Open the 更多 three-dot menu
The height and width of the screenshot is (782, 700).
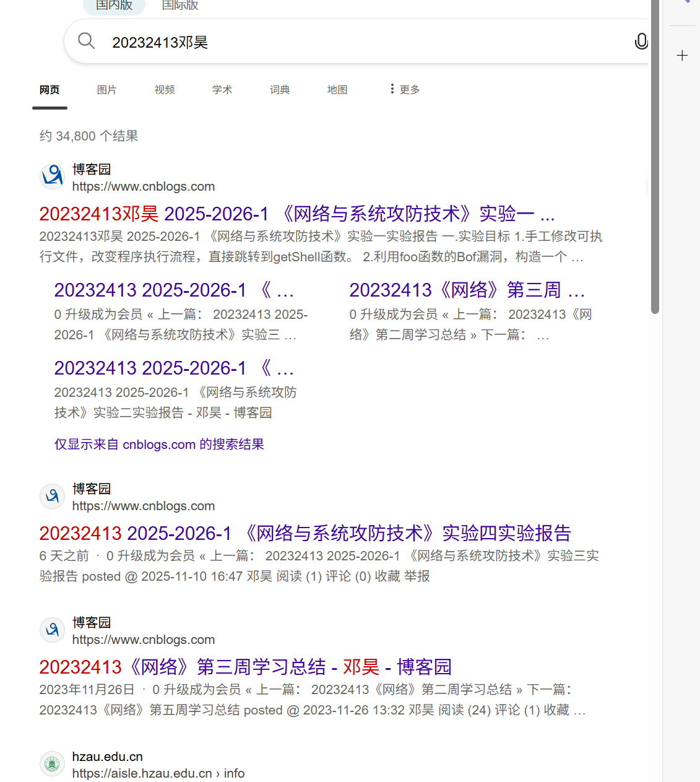tap(405, 89)
